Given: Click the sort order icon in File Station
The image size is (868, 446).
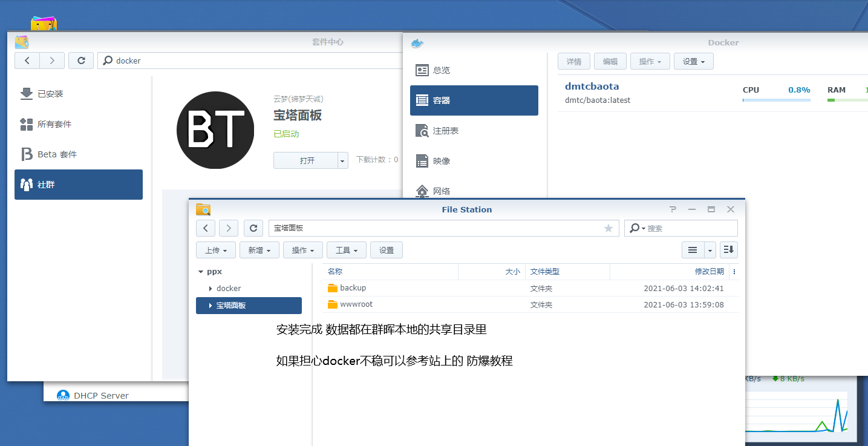Looking at the screenshot, I should (728, 249).
